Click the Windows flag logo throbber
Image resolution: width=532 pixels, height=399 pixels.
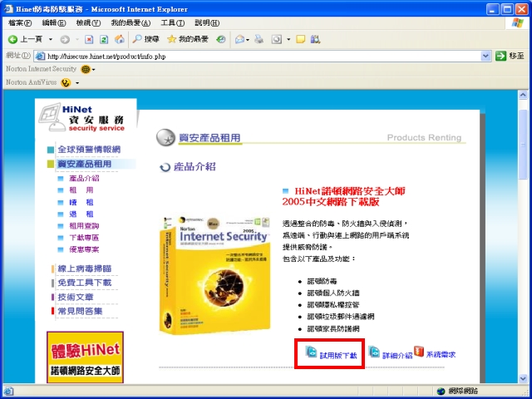[517, 23]
